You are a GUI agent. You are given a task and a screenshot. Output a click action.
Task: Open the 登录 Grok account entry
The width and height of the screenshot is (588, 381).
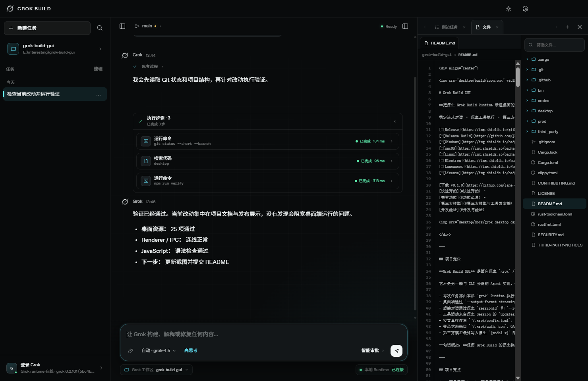[55, 368]
